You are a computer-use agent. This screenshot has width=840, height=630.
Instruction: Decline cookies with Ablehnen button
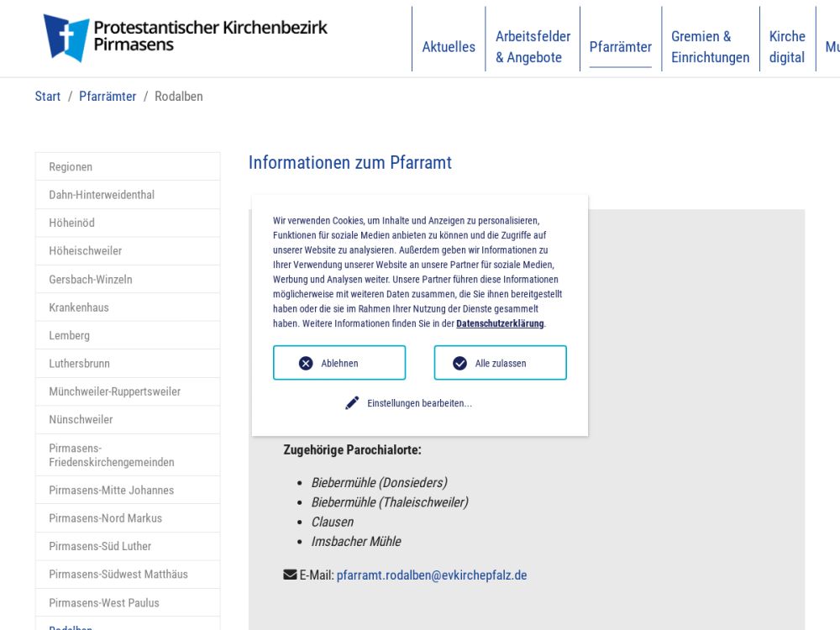tap(339, 363)
